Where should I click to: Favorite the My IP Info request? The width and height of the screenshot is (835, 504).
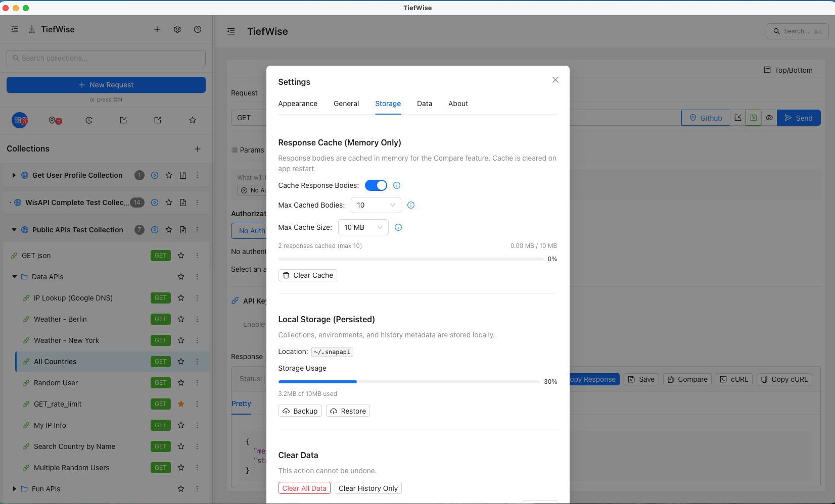[181, 425]
